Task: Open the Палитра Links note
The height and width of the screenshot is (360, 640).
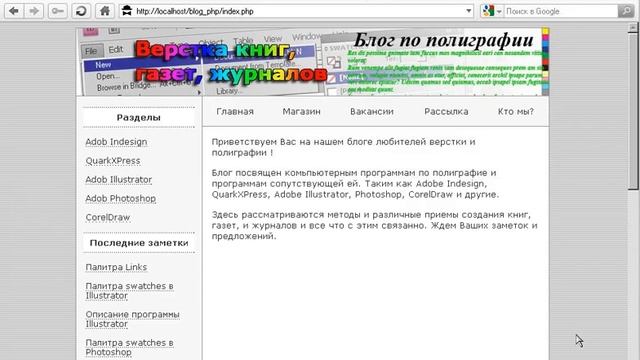Action: tap(116, 267)
